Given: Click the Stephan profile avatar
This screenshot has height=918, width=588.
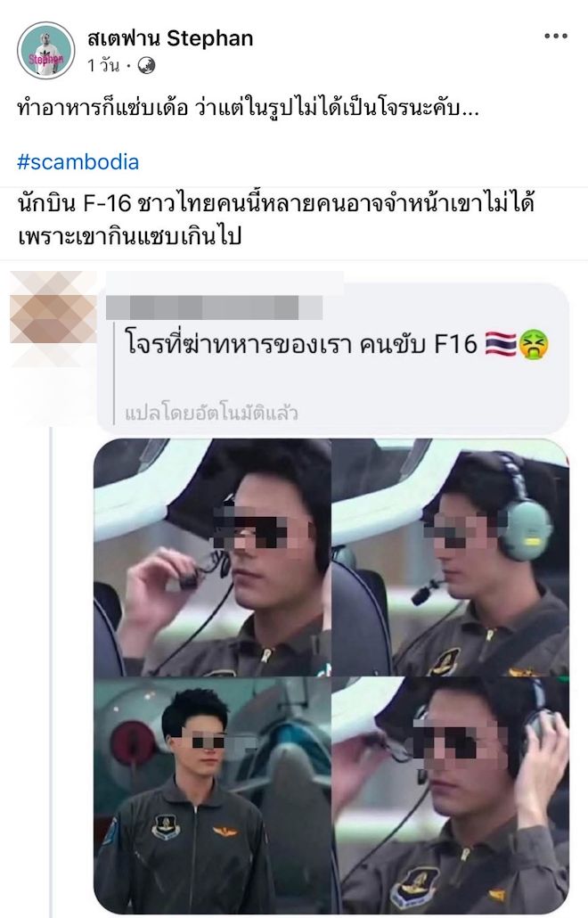Looking at the screenshot, I should 45,50.
